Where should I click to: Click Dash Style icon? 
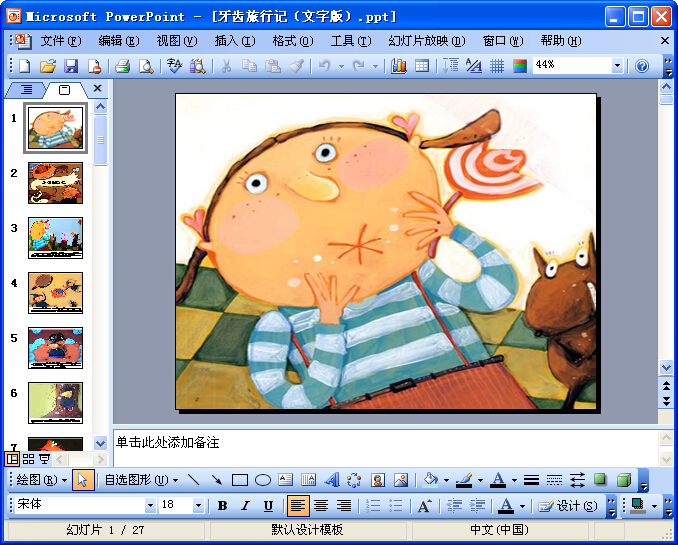coord(554,480)
